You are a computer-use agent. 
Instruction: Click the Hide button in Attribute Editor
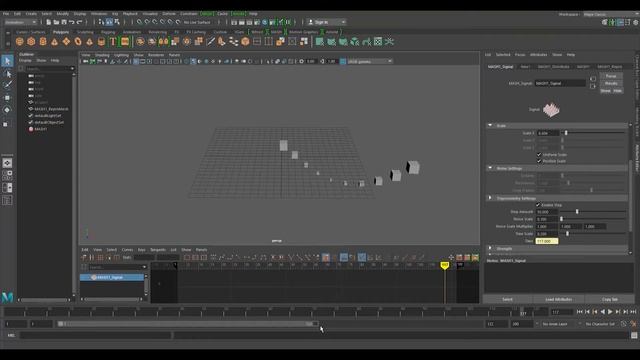click(x=617, y=91)
